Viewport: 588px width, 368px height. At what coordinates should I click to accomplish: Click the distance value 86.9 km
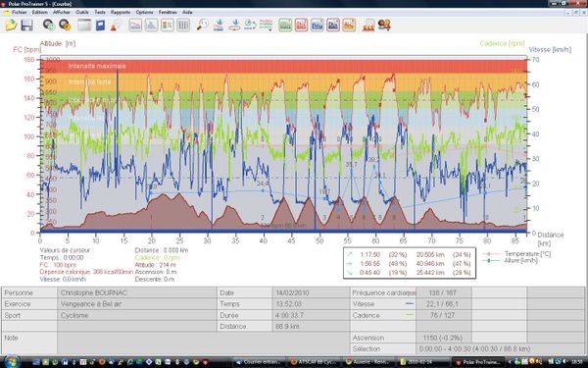pyautogui.click(x=311, y=327)
